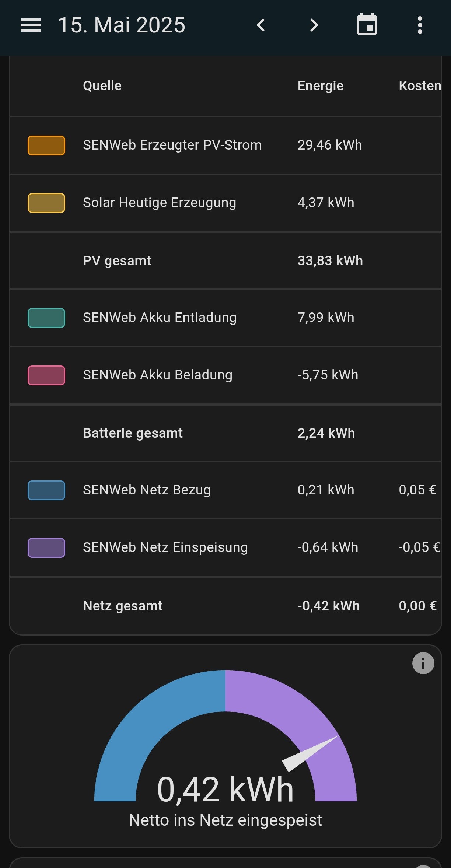
Task: Select the SENWeb Akku Entladung row
Action: [160, 318]
